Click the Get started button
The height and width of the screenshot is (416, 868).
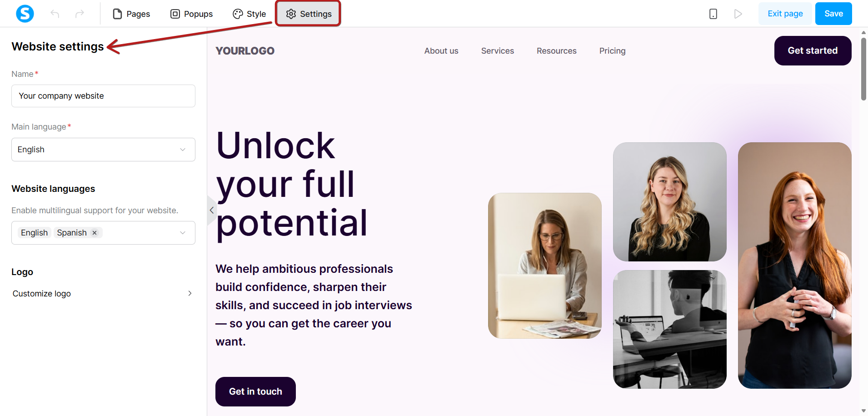(813, 50)
